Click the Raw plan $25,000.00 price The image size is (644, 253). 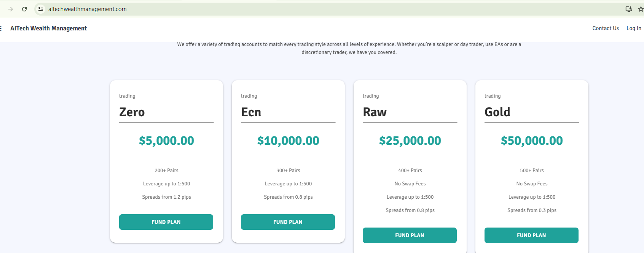(x=410, y=141)
